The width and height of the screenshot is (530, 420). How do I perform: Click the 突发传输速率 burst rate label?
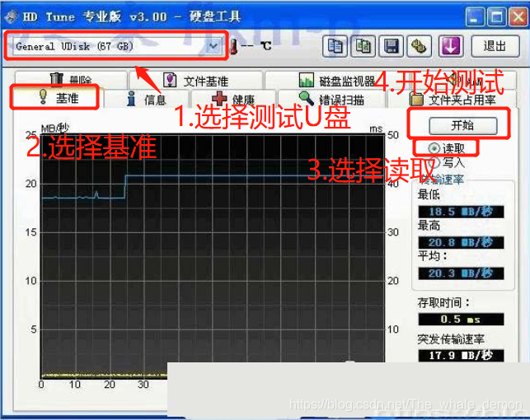pyautogui.click(x=451, y=338)
